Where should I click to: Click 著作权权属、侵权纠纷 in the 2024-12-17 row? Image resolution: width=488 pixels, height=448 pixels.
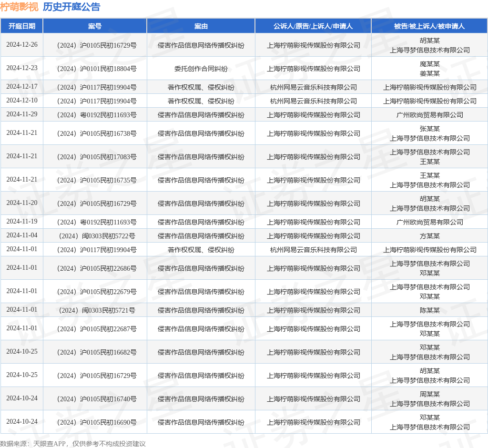click(201, 88)
